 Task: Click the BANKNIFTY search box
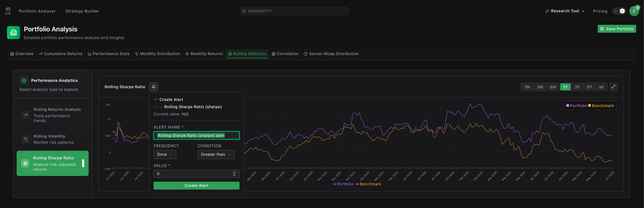coord(294,11)
